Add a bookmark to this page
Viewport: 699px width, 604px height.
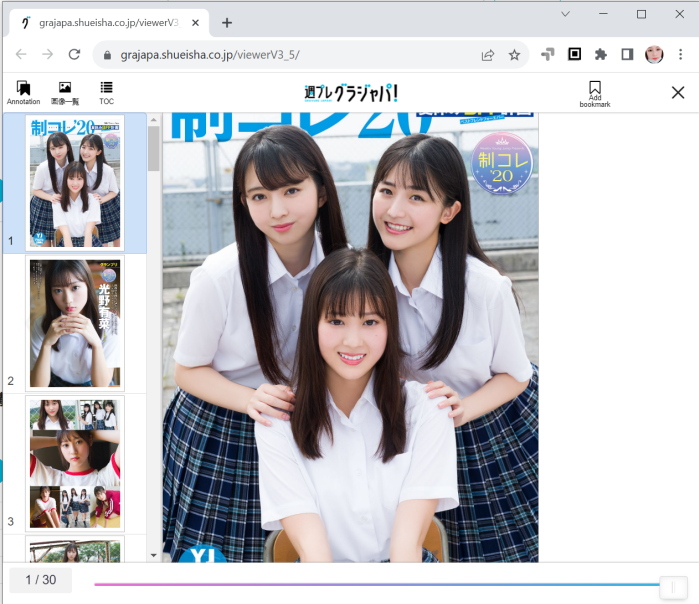(x=595, y=94)
